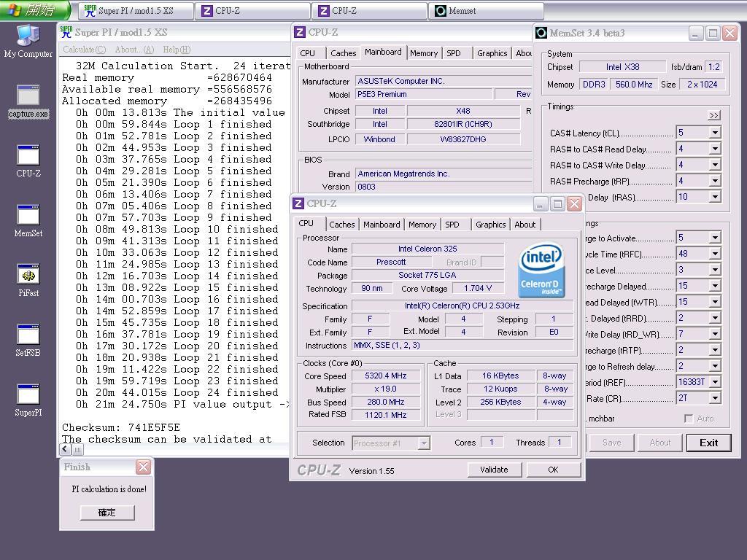The height and width of the screenshot is (560, 747).
Task: Click OK button in CPU-Z
Action: click(x=553, y=470)
